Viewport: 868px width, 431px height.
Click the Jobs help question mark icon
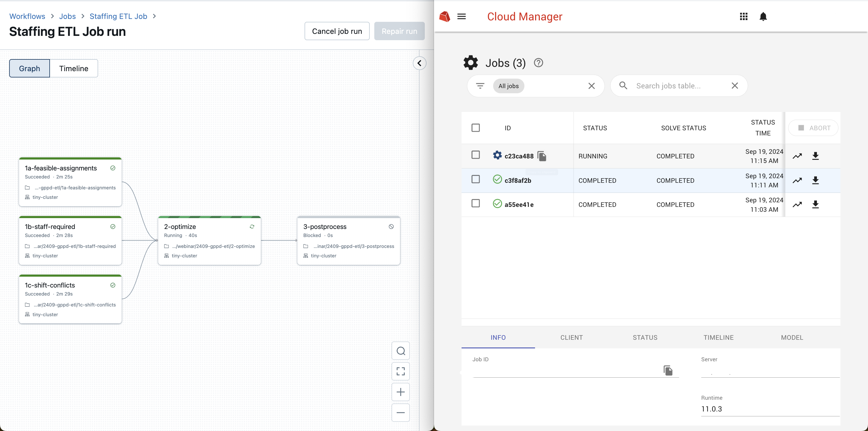tap(538, 63)
